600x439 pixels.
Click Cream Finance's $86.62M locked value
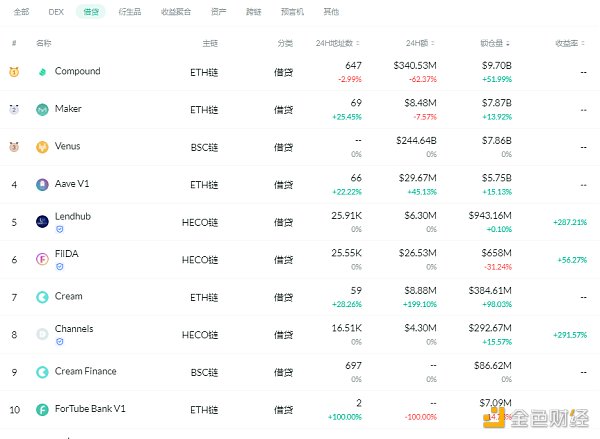pos(493,366)
